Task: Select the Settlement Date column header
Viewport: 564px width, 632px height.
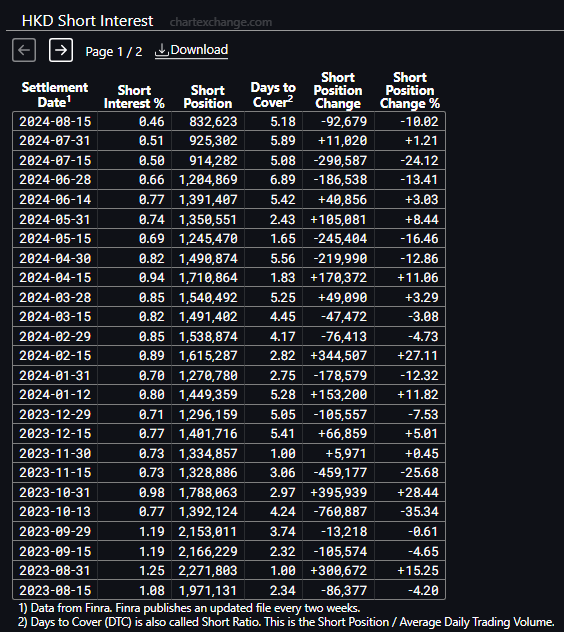Action: [55, 94]
